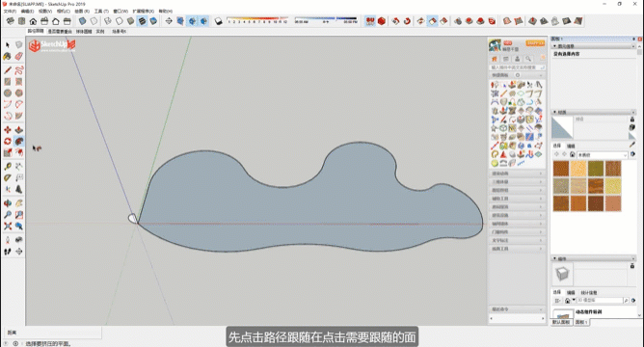
Task: Select the Move tool
Action: point(8,130)
